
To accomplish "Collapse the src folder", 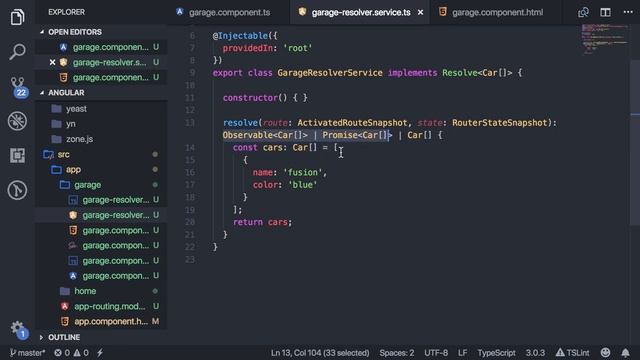I will (x=63, y=154).
